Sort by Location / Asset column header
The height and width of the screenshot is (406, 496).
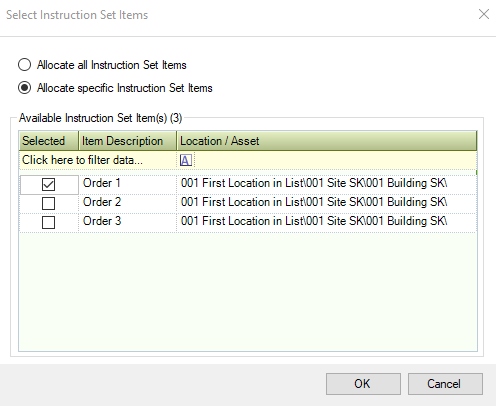pyautogui.click(x=327, y=141)
